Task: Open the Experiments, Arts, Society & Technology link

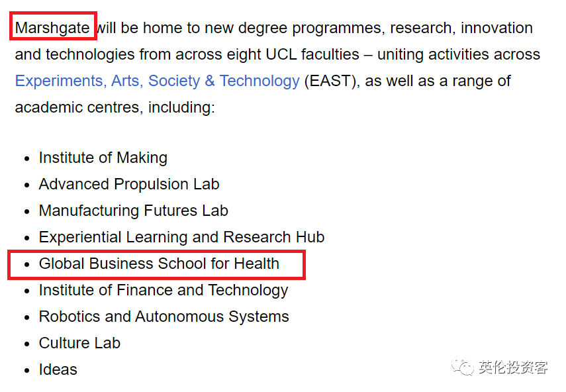Action: [x=157, y=81]
